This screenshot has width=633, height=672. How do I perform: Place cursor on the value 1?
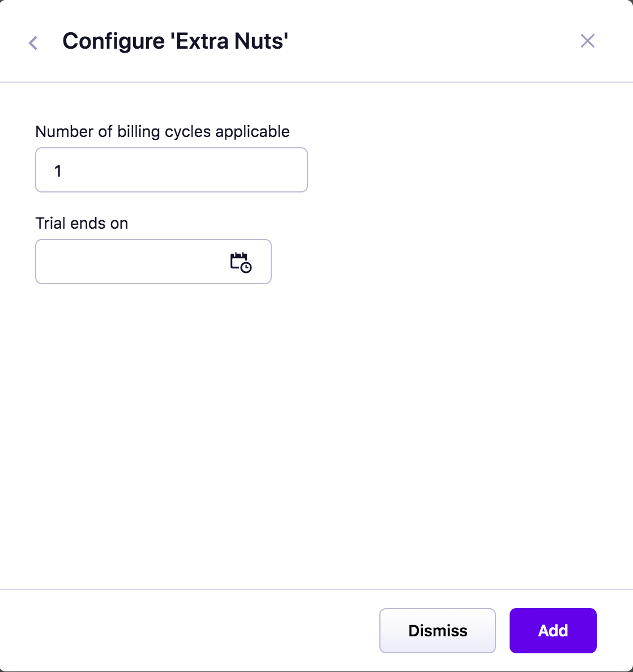click(x=58, y=171)
